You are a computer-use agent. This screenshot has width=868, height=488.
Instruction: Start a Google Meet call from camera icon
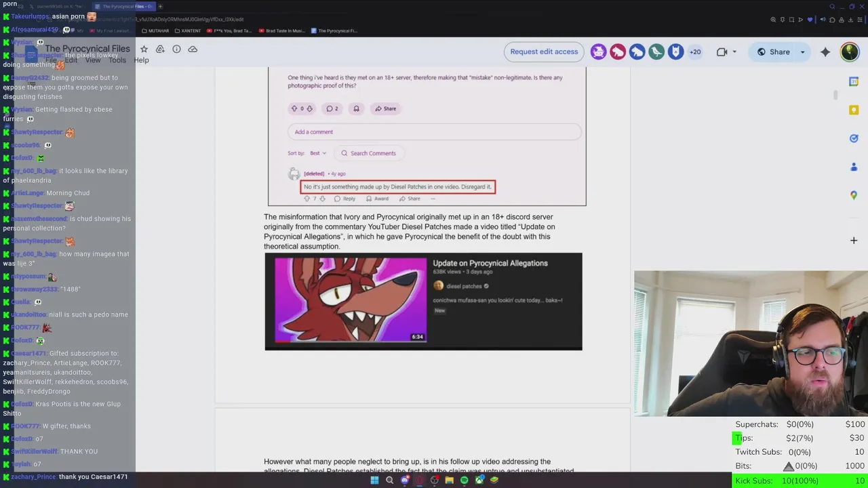pos(722,52)
